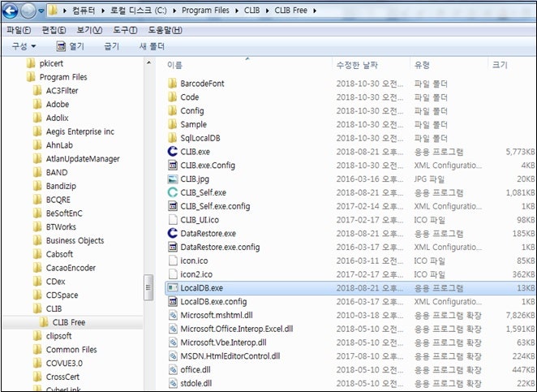Expand the breadcrumb arrow after Program Files
This screenshot has width=537, height=392.
point(237,11)
